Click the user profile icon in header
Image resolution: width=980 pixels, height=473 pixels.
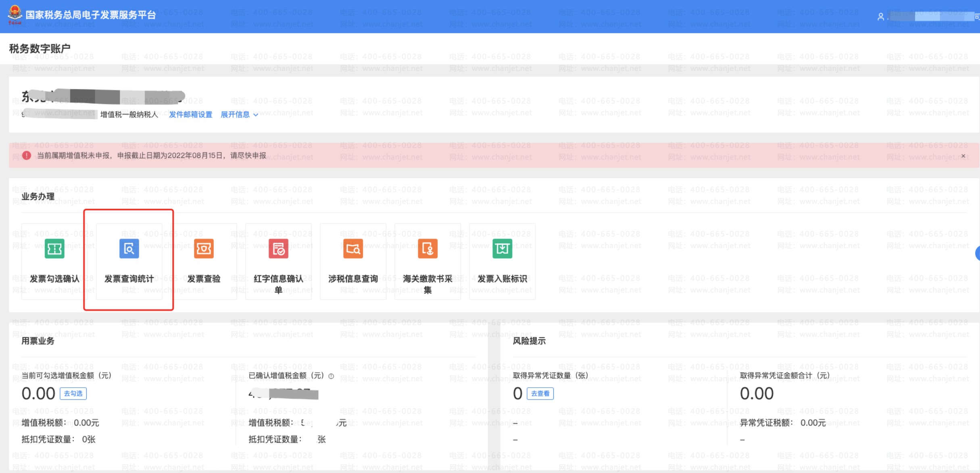click(880, 17)
